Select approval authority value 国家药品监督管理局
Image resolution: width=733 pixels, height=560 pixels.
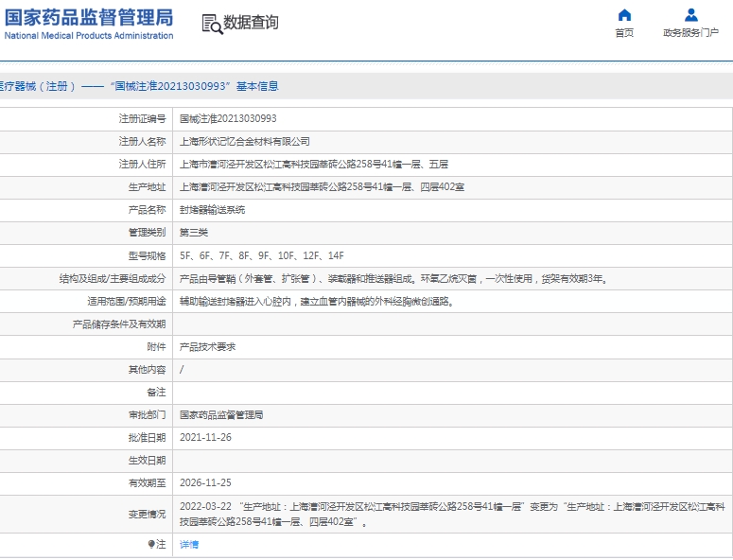[x=221, y=415]
